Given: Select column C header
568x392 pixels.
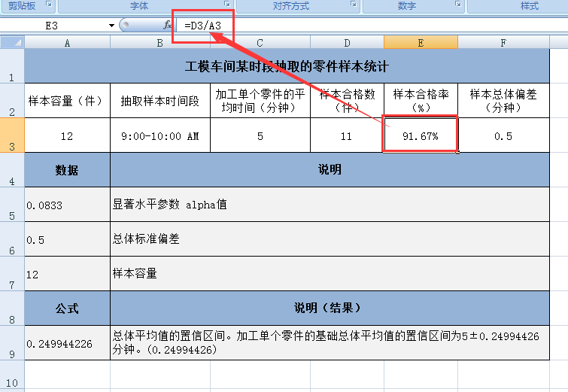Looking at the screenshot, I should (260, 43).
